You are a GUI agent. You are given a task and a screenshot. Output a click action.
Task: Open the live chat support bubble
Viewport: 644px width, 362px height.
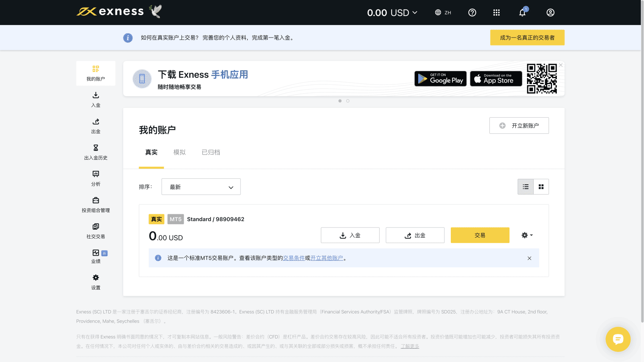coord(618,339)
